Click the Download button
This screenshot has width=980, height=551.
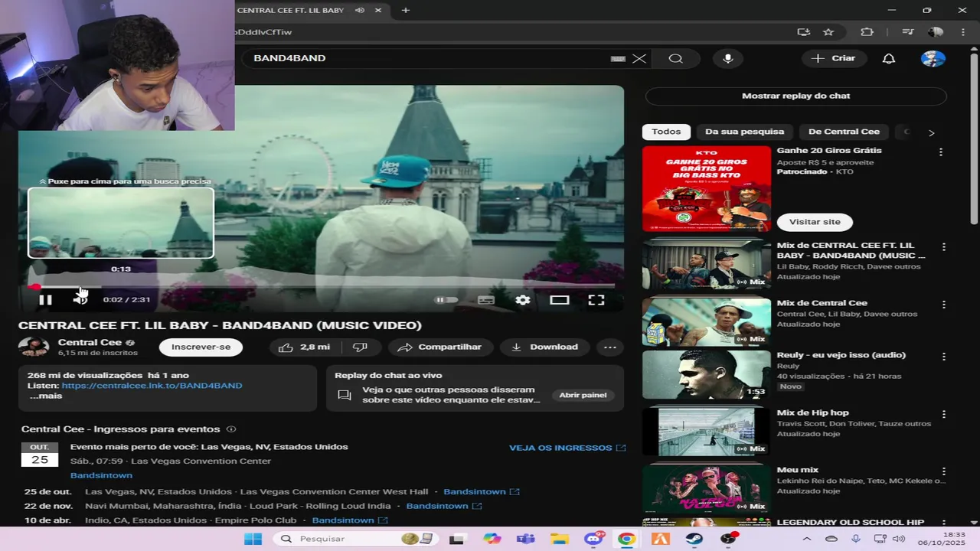pos(545,347)
